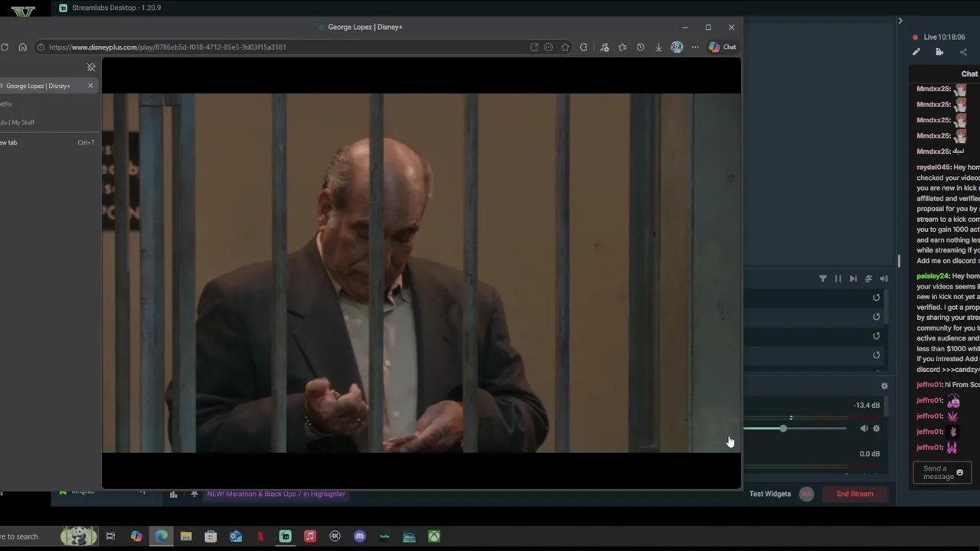
Task: Reload page with browser refresh icon
Action: click(x=5, y=47)
